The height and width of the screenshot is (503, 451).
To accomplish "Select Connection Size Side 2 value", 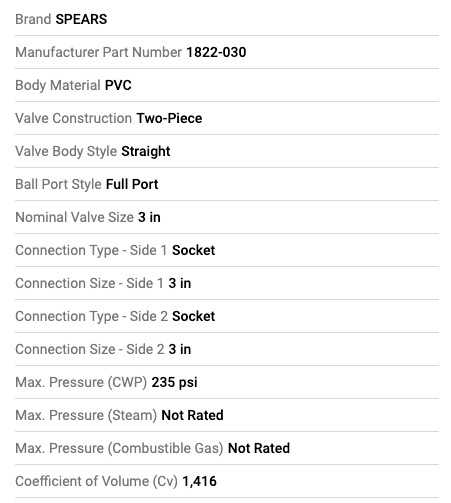I will pyautogui.click(x=180, y=349).
